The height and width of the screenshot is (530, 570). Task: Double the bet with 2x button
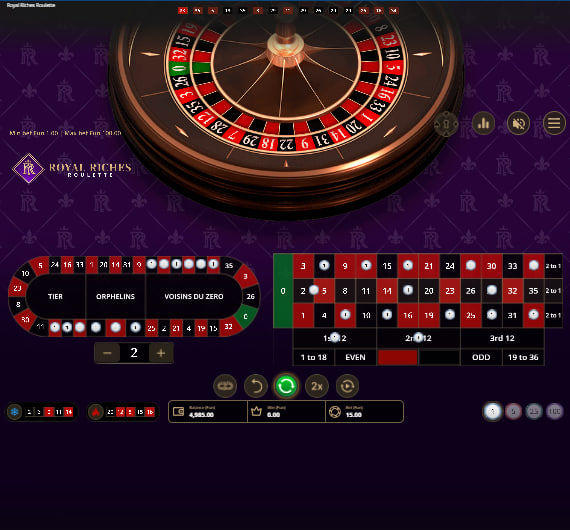(x=317, y=386)
